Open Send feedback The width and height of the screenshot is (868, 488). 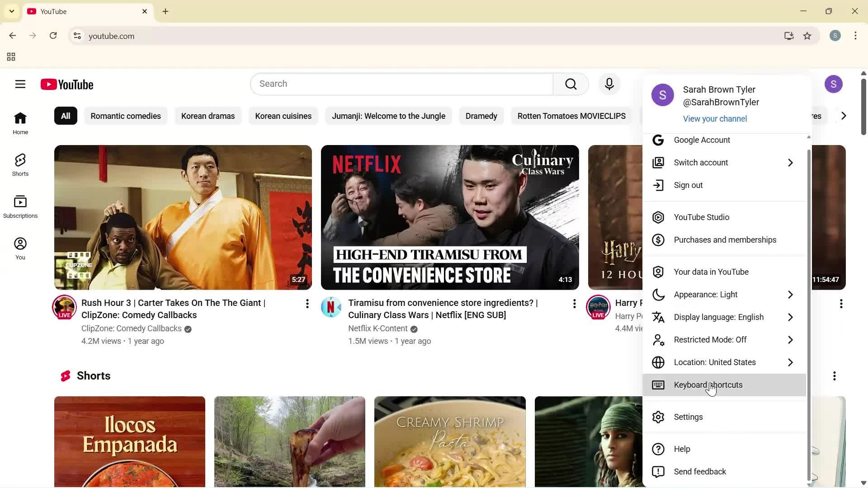tap(700, 471)
